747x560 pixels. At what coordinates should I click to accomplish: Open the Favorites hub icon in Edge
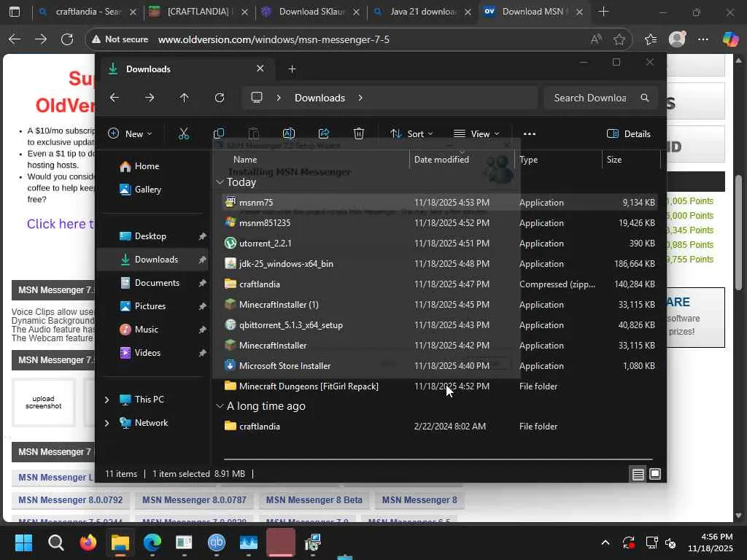click(651, 39)
